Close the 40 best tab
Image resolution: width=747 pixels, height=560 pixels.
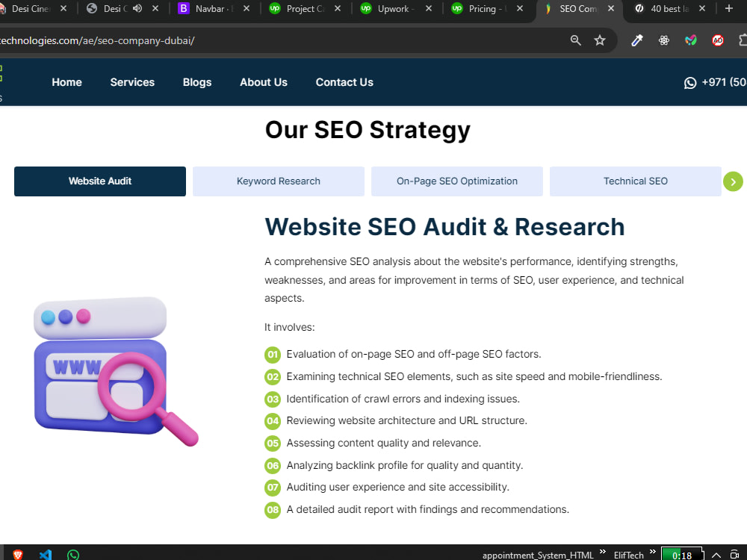tap(701, 8)
